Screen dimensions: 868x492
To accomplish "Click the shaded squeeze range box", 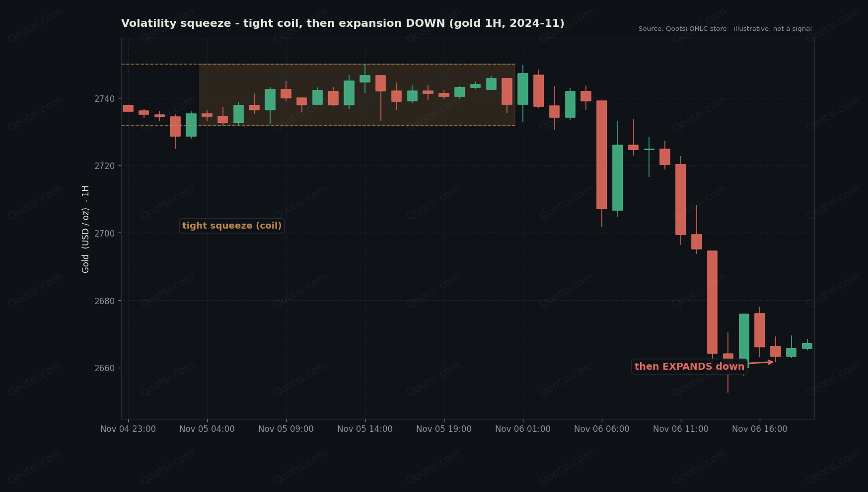I will point(357,94).
